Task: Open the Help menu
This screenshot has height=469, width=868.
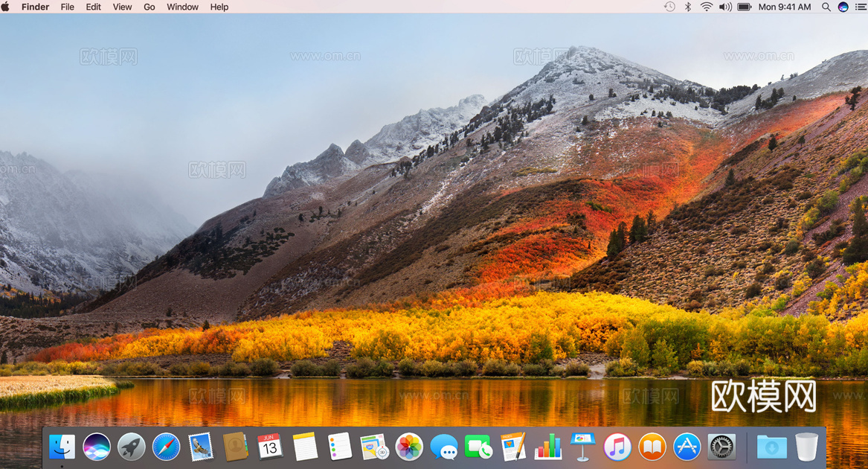Action: 219,7
